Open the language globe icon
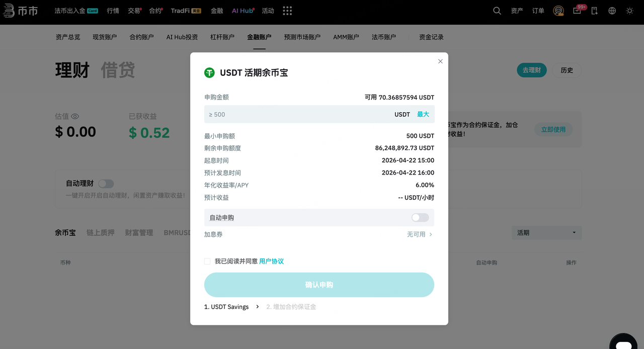 pyautogui.click(x=612, y=11)
